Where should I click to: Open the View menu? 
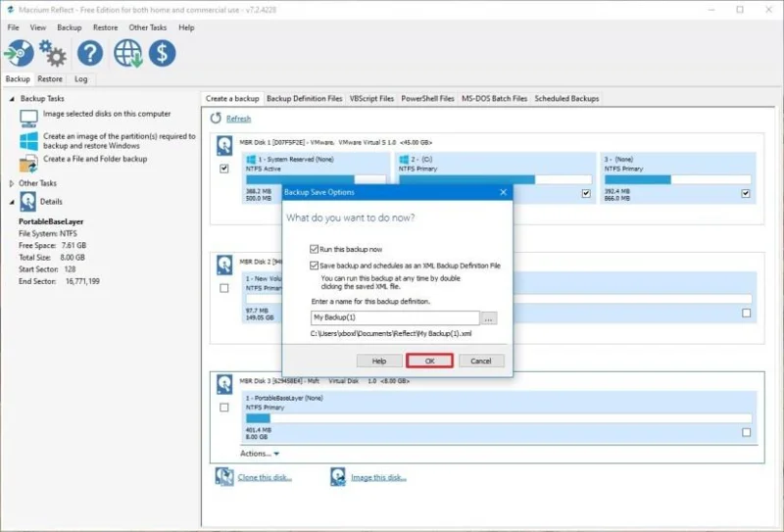pyautogui.click(x=37, y=27)
